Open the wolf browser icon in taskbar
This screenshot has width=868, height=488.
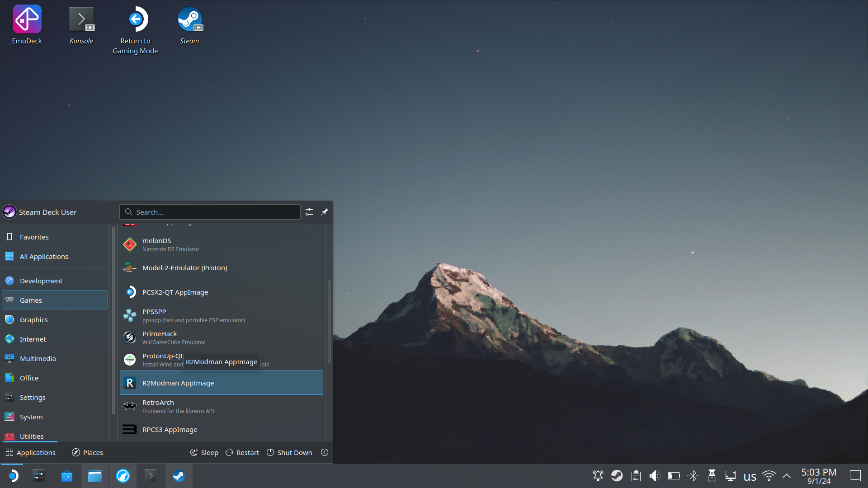pos(123,476)
